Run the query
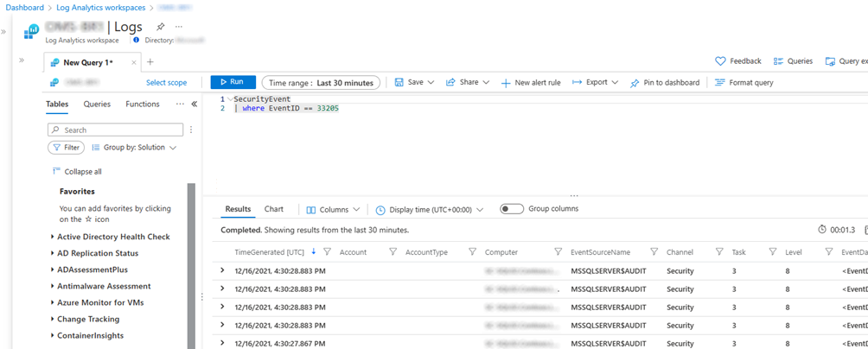Image resolution: width=868 pixels, height=349 pixels. (x=233, y=82)
